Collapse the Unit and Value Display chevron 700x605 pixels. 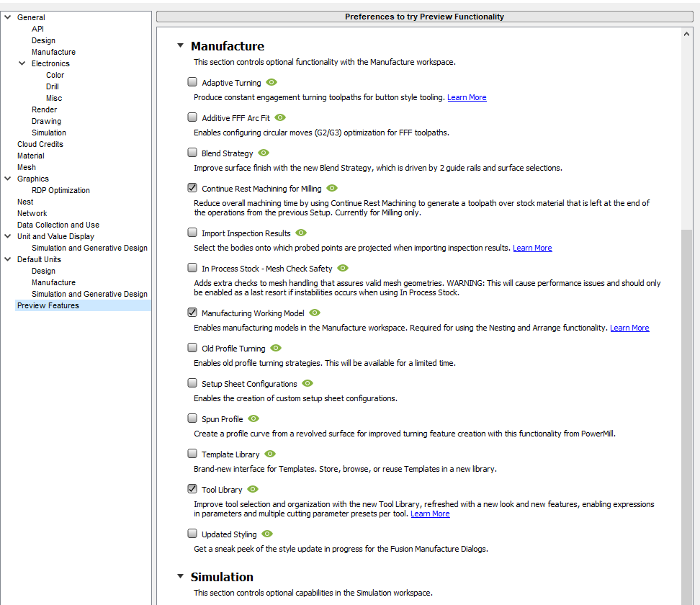pyautogui.click(x=8, y=236)
